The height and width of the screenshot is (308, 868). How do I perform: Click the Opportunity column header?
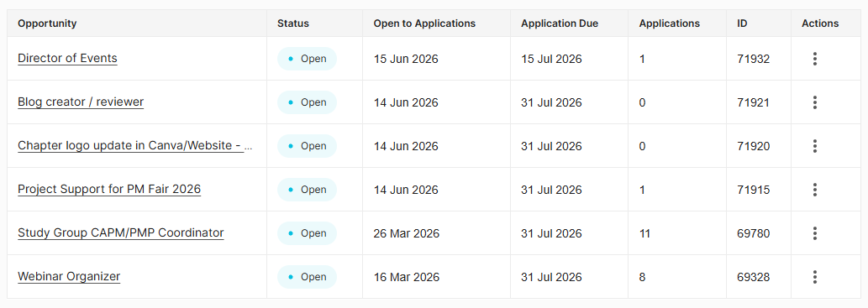(x=47, y=23)
